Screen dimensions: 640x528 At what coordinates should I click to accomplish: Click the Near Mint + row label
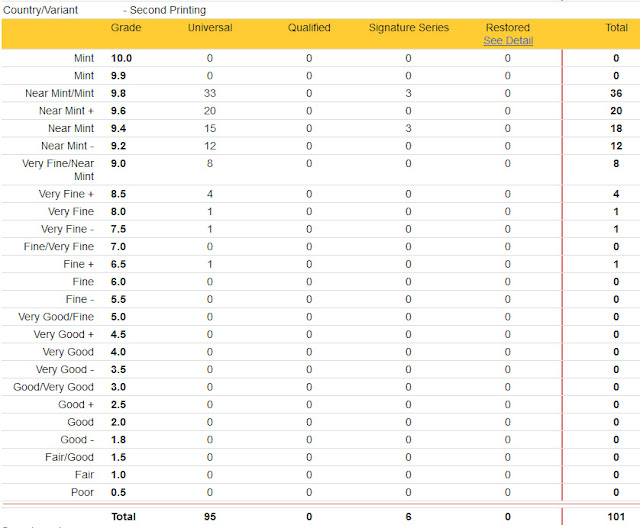(67, 111)
